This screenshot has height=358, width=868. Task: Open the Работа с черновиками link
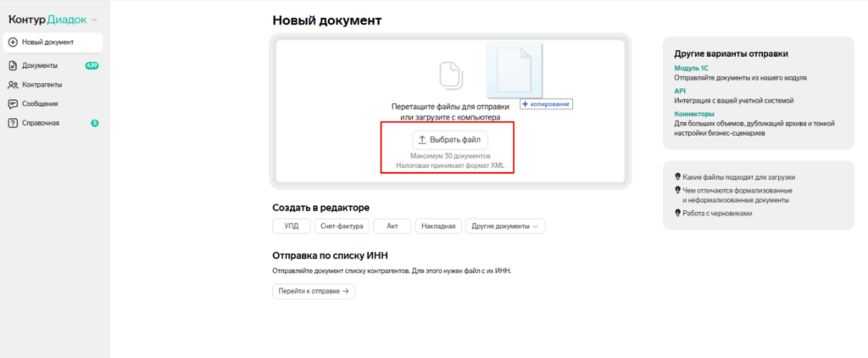[717, 213]
